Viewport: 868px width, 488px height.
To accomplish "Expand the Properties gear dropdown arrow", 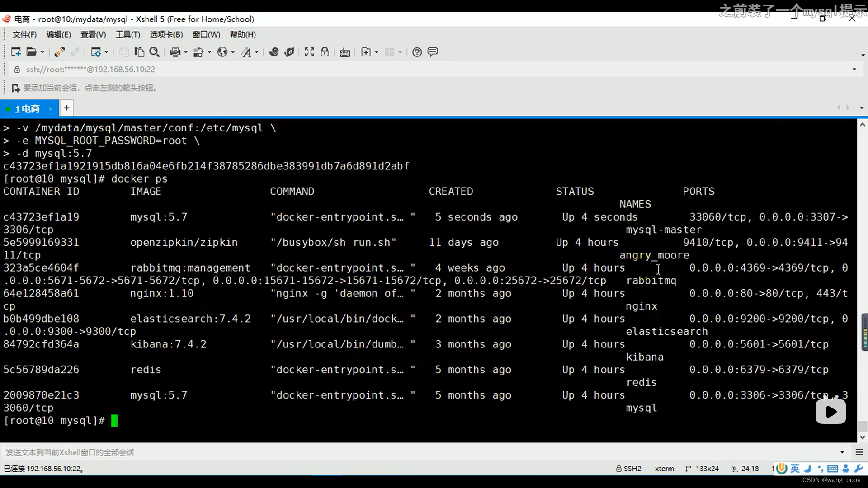I will pos(106,52).
